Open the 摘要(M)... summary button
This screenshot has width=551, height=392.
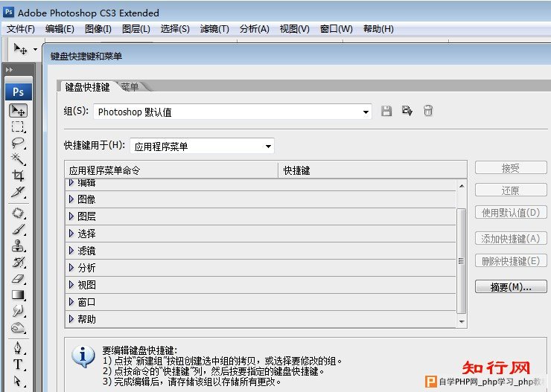[511, 286]
